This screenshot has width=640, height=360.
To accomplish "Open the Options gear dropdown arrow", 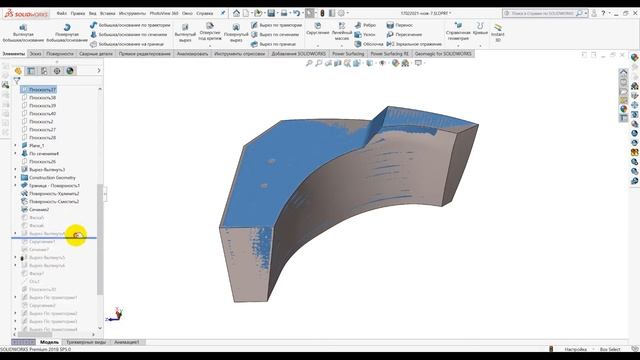I will 347,13.
